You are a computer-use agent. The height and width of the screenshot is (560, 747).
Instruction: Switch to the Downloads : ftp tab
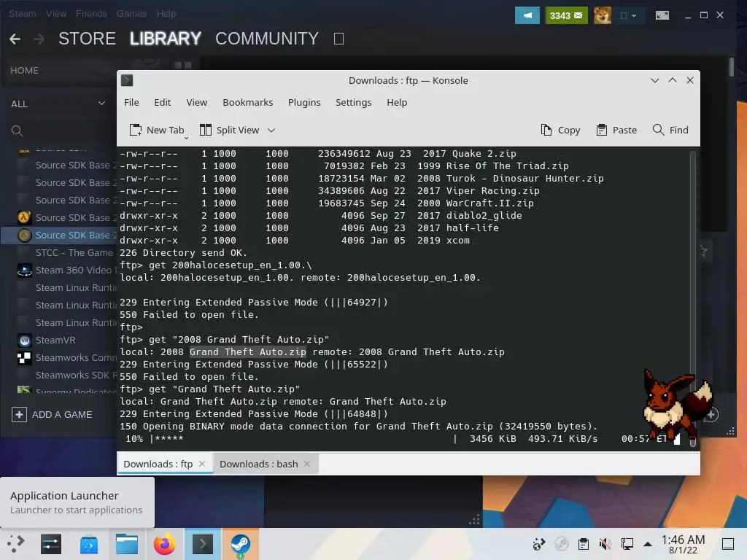click(x=158, y=464)
